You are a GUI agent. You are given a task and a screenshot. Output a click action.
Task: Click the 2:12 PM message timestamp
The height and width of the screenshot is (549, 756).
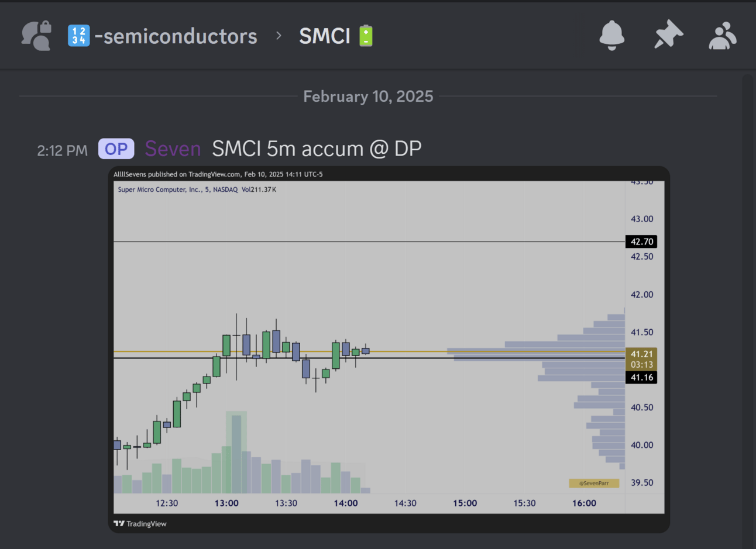click(x=62, y=151)
